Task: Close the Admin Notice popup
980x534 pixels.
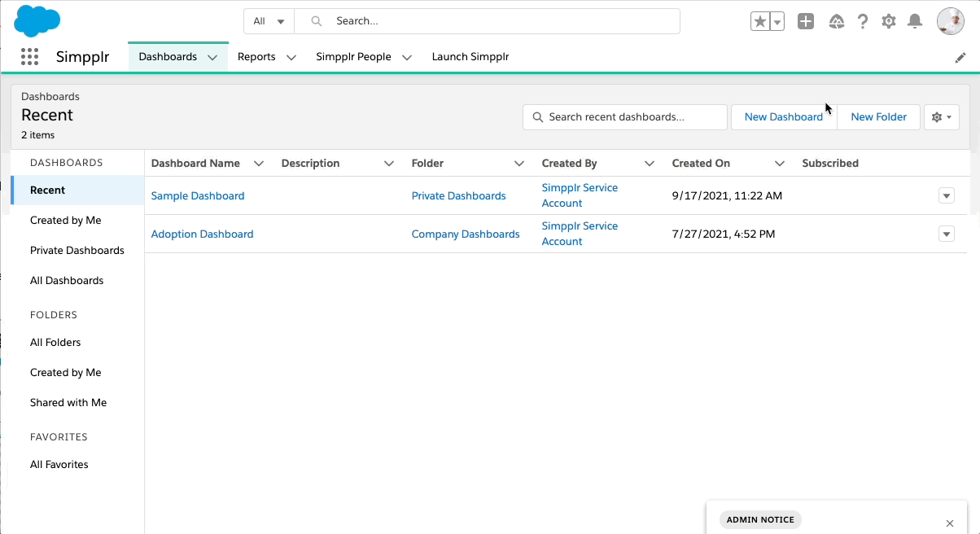Action: (950, 523)
